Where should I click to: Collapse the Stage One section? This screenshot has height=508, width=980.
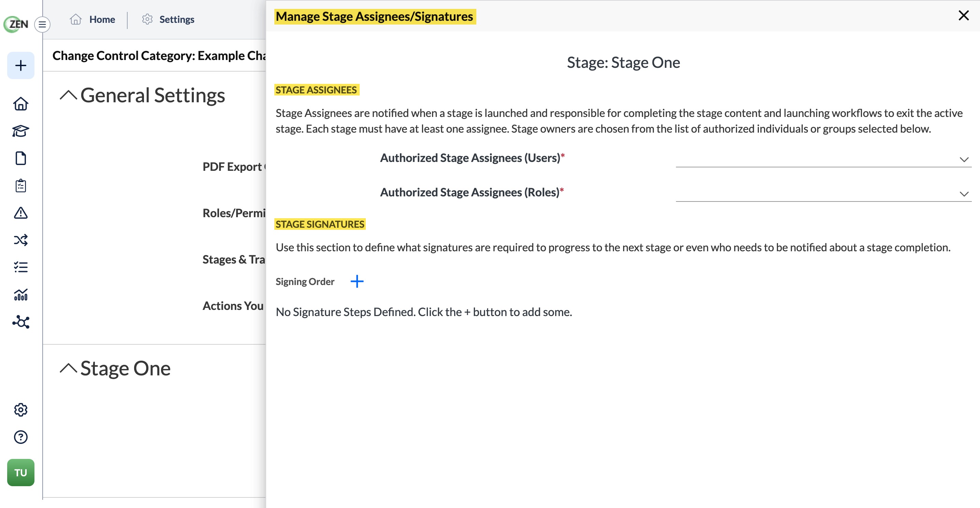[x=69, y=368]
